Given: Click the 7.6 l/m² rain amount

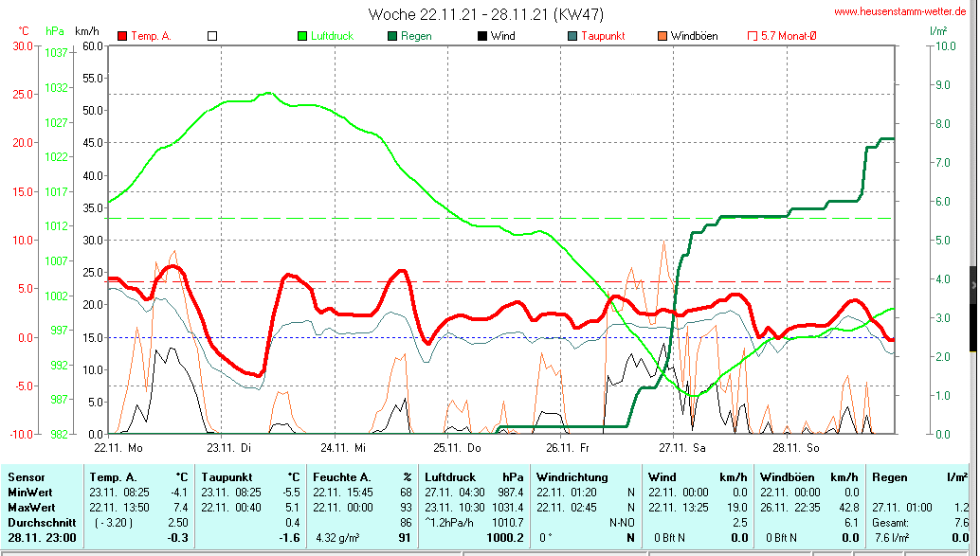Looking at the screenshot, I should click(x=892, y=537).
